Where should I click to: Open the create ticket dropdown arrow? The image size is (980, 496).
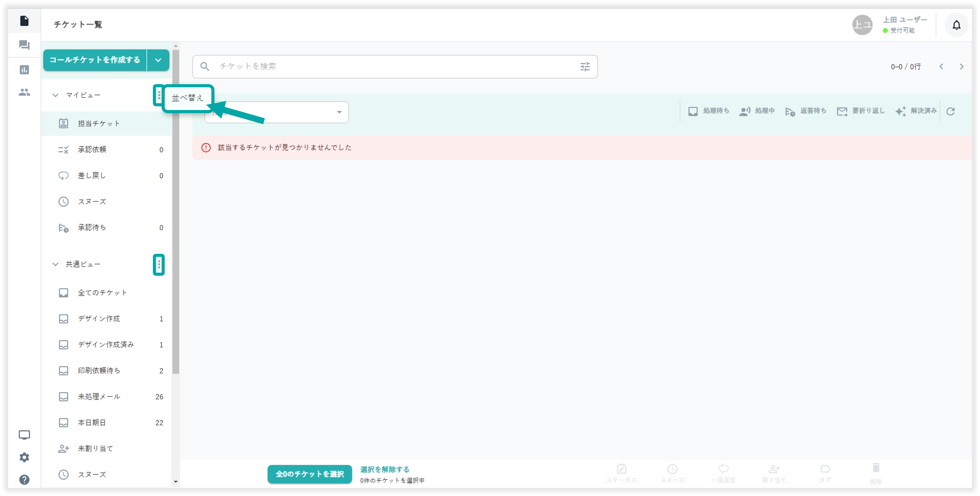(x=158, y=60)
